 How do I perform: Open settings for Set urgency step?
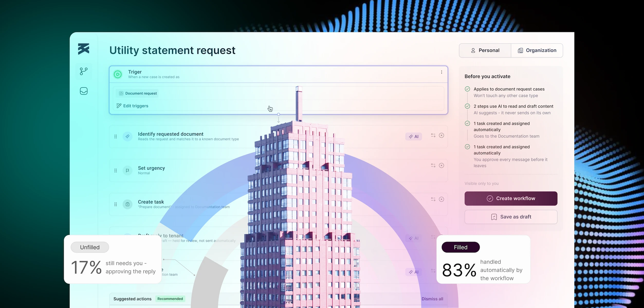point(433,165)
